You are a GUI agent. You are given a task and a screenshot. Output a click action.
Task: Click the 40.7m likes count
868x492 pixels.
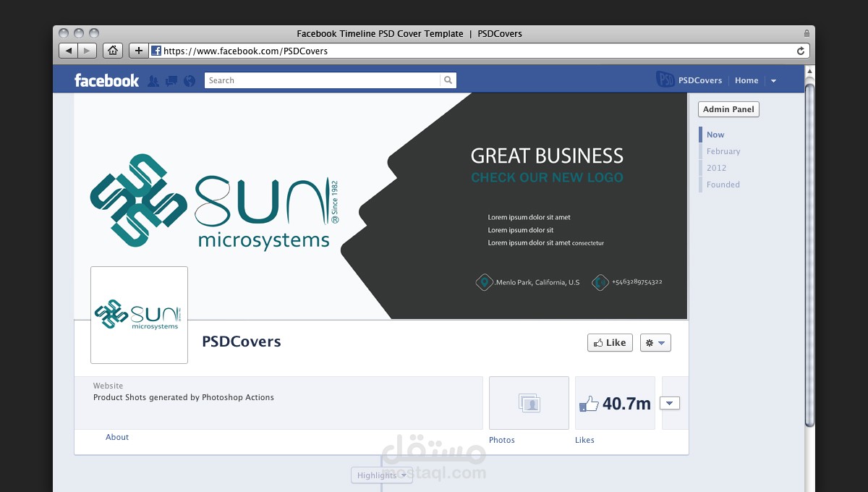pyautogui.click(x=626, y=404)
